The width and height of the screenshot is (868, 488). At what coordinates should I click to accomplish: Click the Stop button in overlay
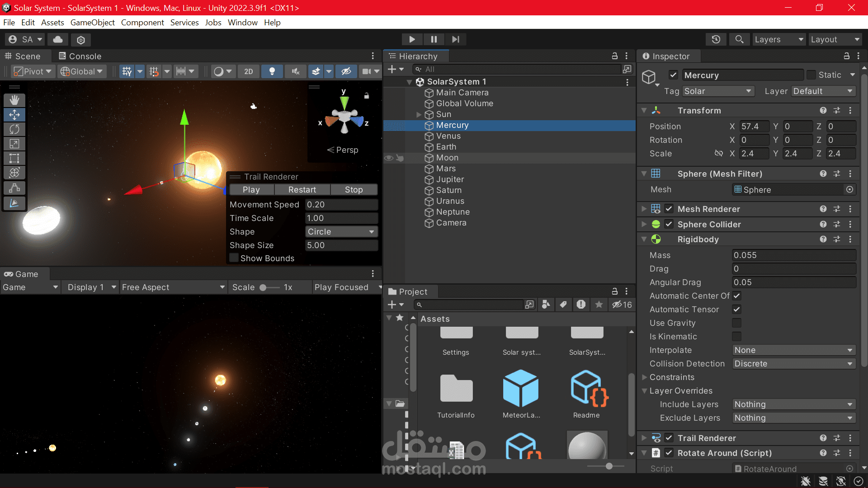(354, 190)
